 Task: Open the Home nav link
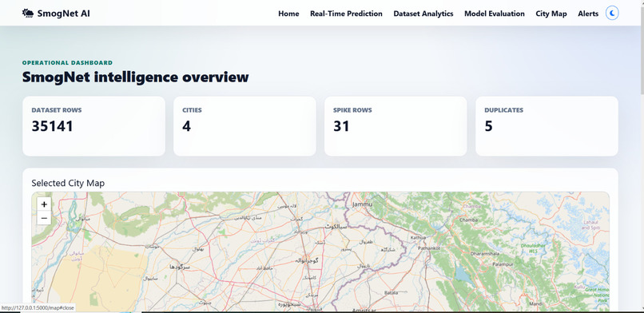click(288, 14)
